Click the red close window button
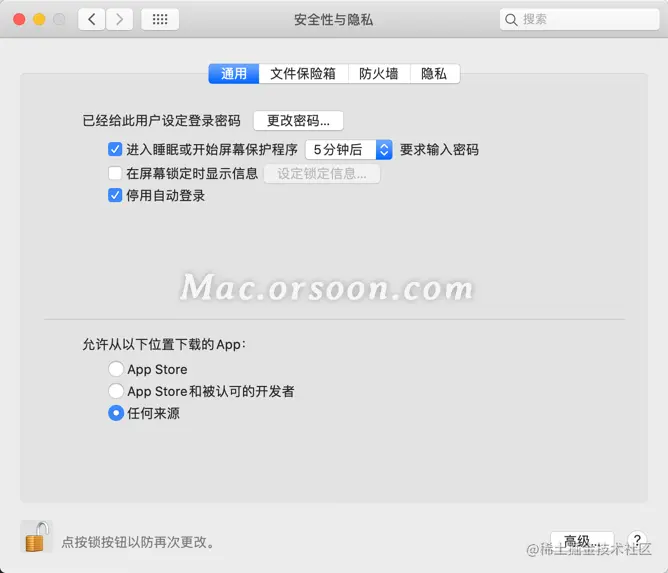This screenshot has width=668, height=573. (19, 19)
